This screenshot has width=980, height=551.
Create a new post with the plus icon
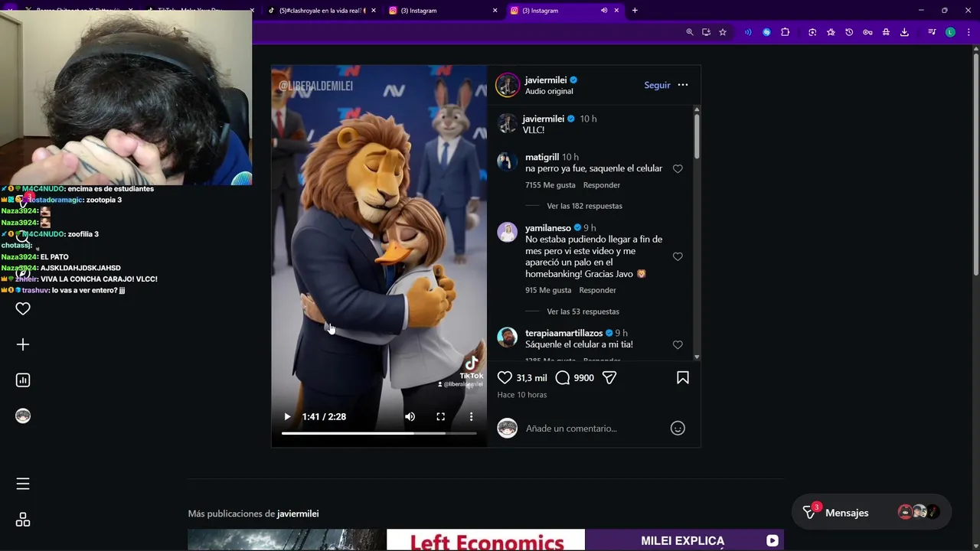(23, 344)
